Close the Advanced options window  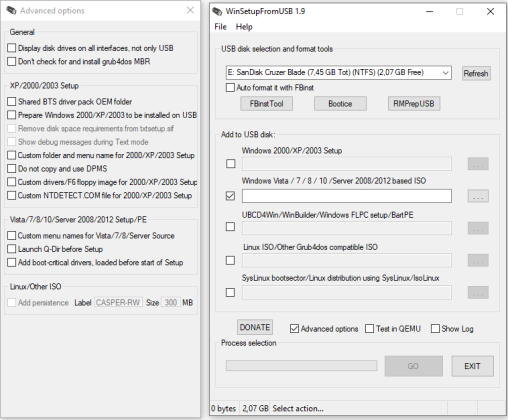pos(190,10)
